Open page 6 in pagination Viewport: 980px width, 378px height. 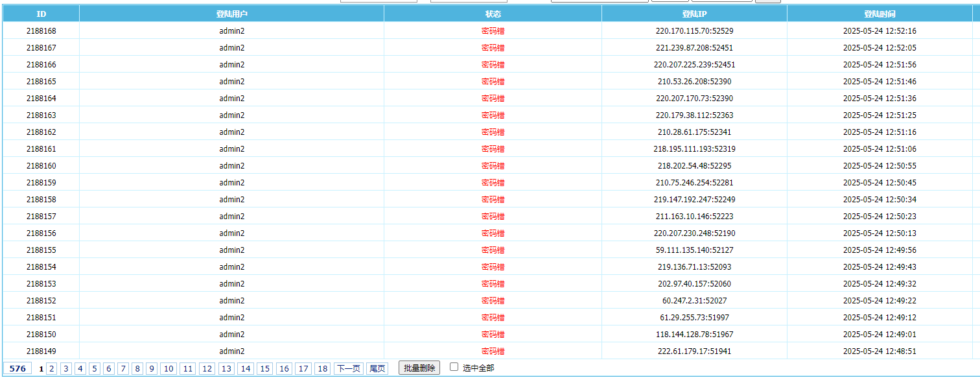coord(108,368)
